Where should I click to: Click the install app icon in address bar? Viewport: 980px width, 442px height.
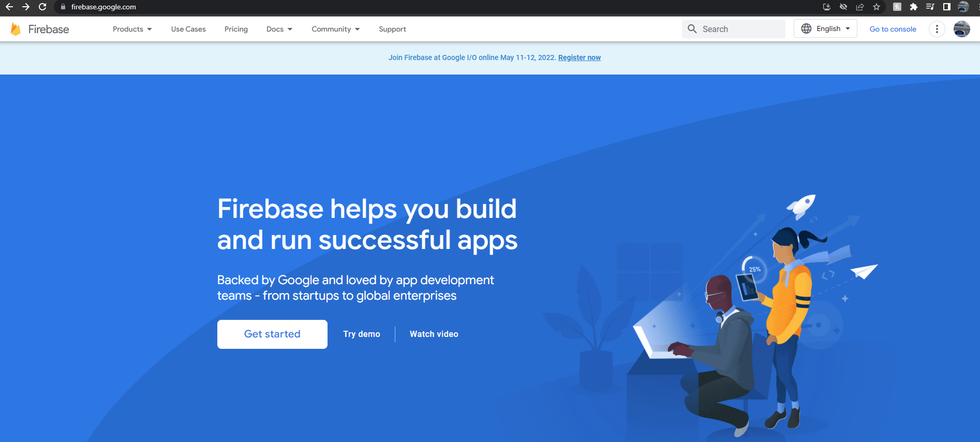coord(826,7)
